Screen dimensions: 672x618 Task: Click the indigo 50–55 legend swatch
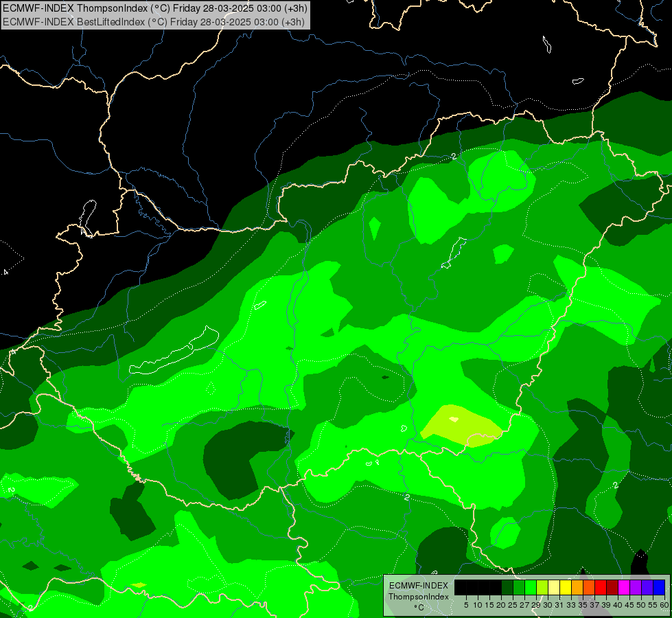click(x=647, y=587)
